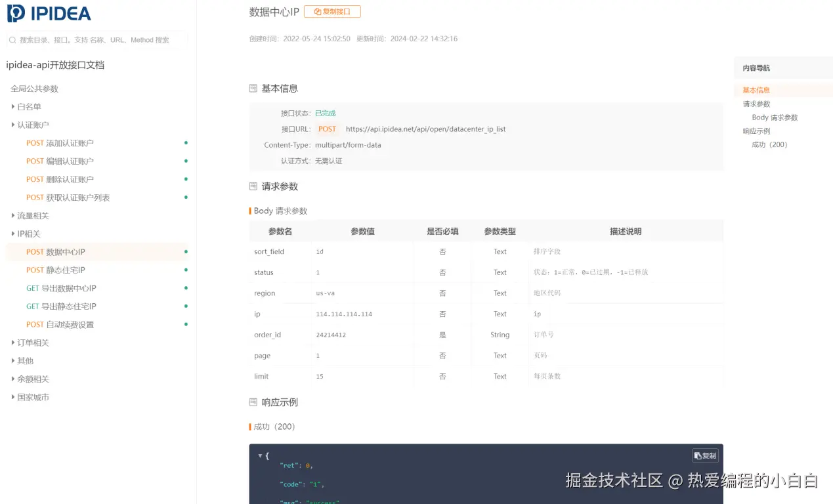Click the 响应示例 section heading icon
The height and width of the screenshot is (504, 833).
(x=253, y=402)
